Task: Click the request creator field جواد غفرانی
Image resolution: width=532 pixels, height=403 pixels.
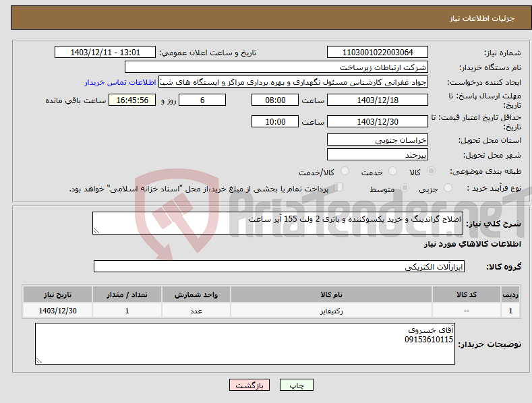Action: pos(293,82)
